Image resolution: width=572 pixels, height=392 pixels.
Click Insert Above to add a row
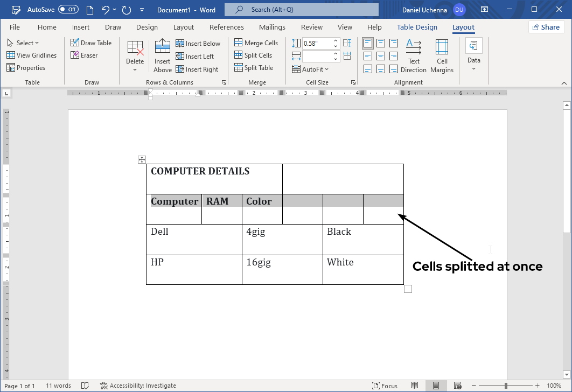pyautogui.click(x=162, y=55)
